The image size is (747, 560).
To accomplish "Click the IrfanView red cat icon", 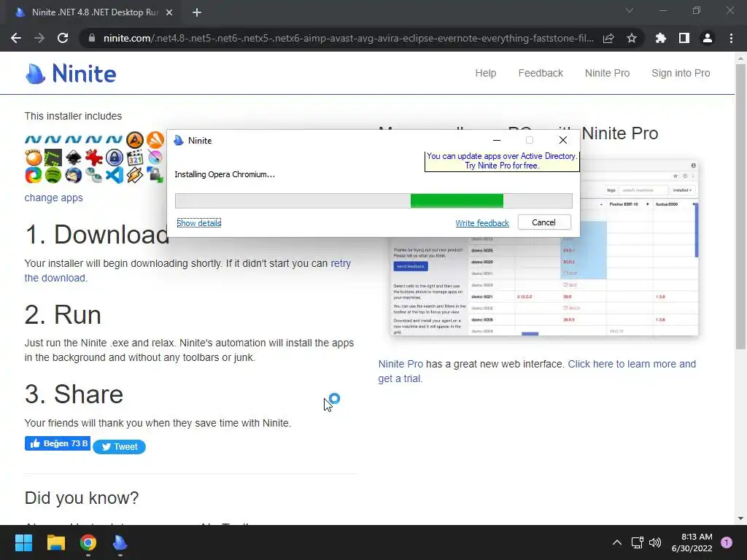I will pos(94,157).
